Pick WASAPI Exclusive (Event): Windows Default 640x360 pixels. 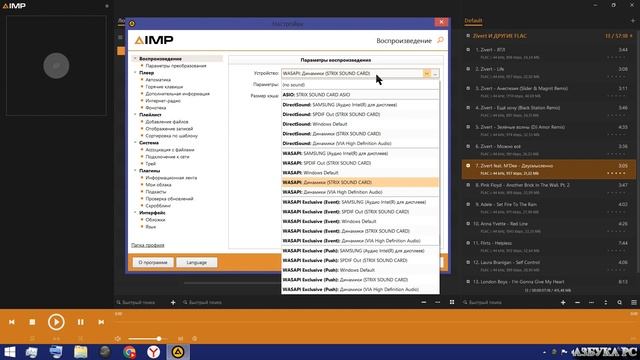[x=360, y=221]
